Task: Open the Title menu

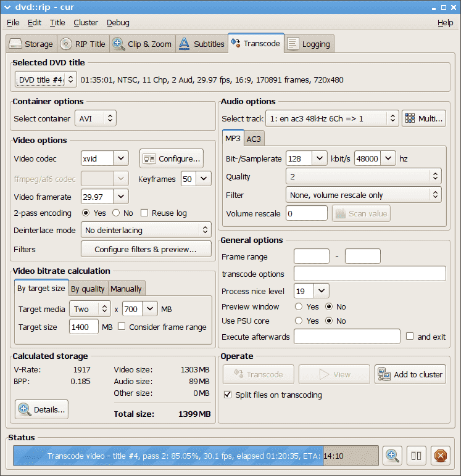Action: pos(57,23)
